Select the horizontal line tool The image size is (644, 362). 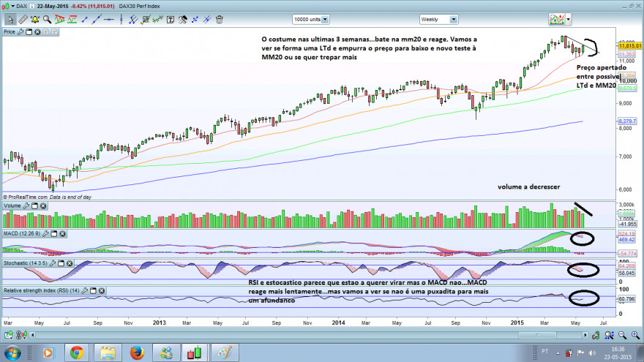(x=109, y=19)
